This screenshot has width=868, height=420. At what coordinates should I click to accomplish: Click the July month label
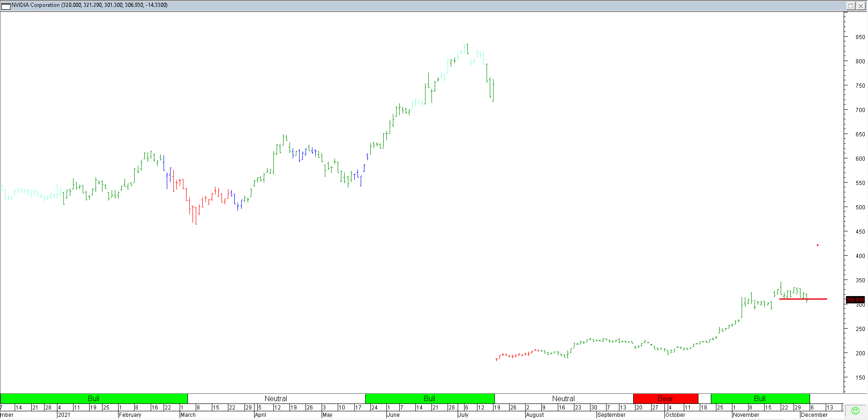click(x=463, y=415)
